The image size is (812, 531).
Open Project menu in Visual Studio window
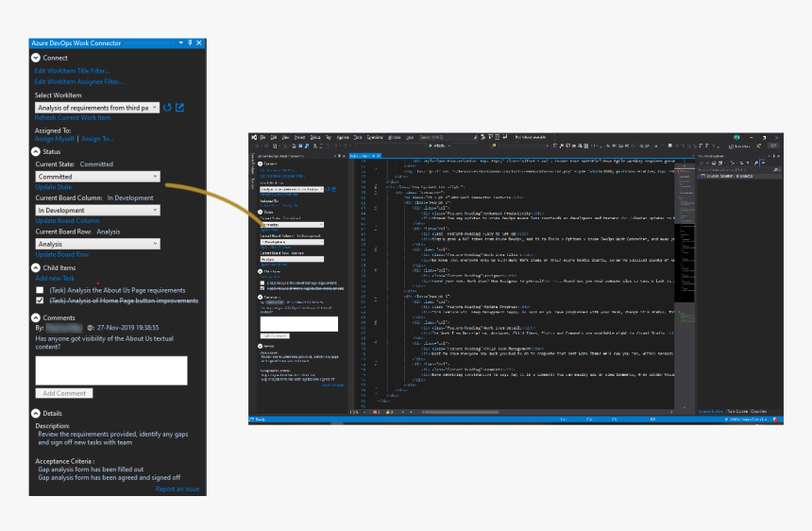coord(300,137)
